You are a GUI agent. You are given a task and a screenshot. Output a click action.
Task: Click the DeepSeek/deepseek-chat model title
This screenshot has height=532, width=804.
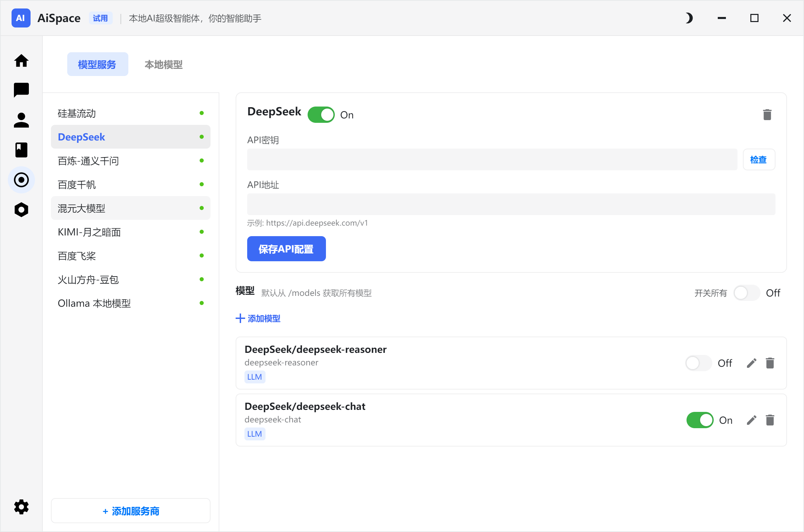click(x=305, y=406)
